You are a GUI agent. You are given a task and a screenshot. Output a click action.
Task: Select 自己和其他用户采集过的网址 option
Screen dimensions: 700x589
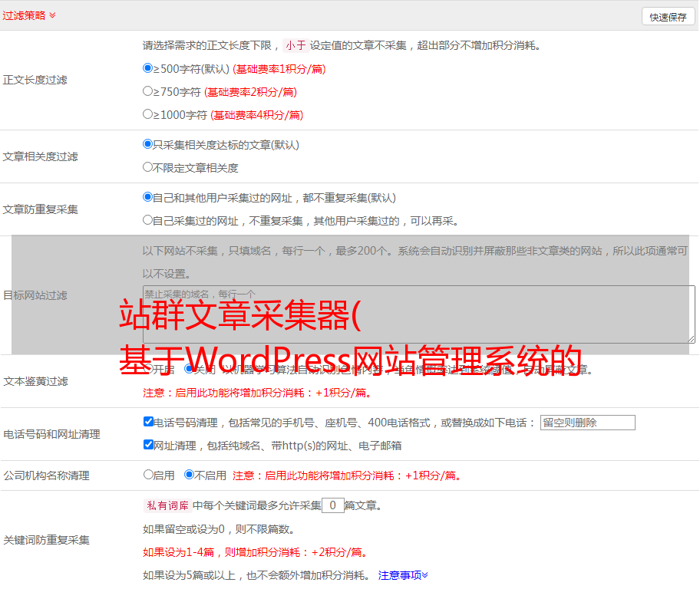coord(147,197)
